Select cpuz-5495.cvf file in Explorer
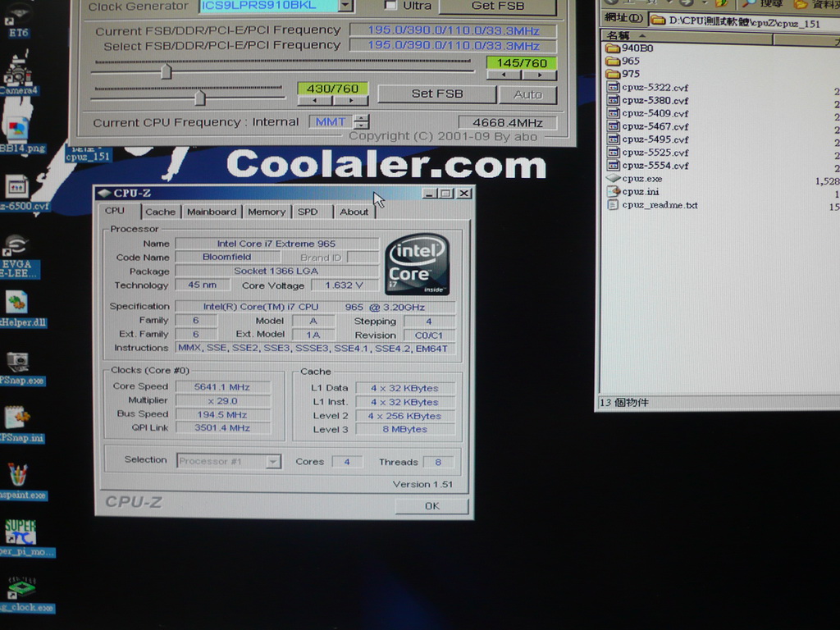This screenshot has height=630, width=840. click(x=648, y=139)
